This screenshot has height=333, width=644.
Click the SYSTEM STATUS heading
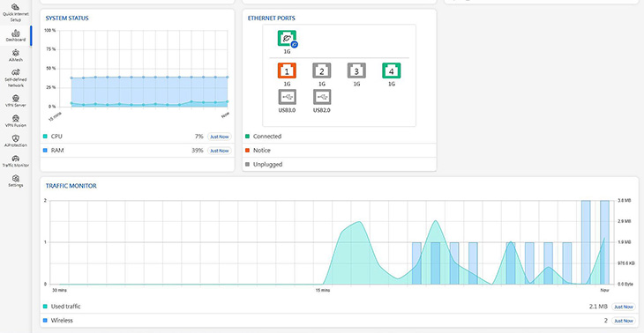pyautogui.click(x=67, y=18)
